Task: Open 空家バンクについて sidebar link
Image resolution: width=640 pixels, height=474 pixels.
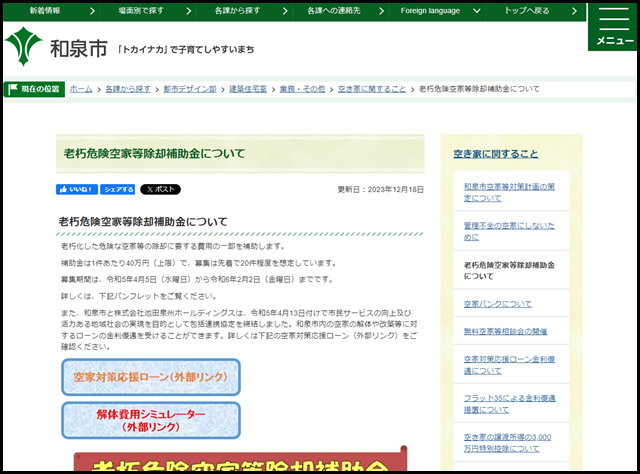Action: click(x=498, y=302)
